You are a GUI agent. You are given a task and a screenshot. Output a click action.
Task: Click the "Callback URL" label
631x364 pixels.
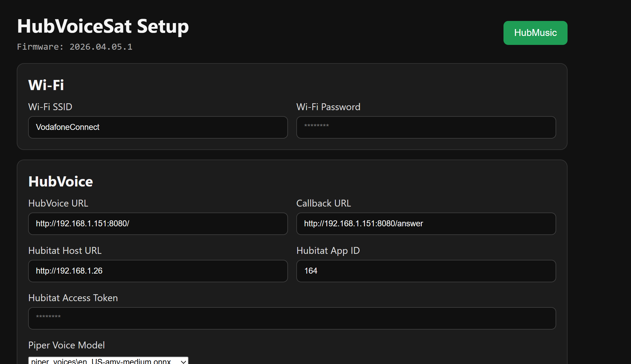coord(323,203)
